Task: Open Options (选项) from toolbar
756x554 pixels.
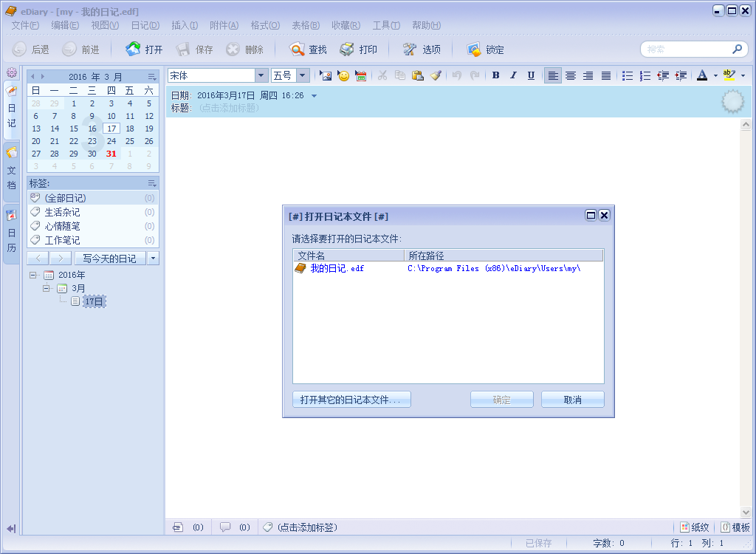Action: [422, 49]
